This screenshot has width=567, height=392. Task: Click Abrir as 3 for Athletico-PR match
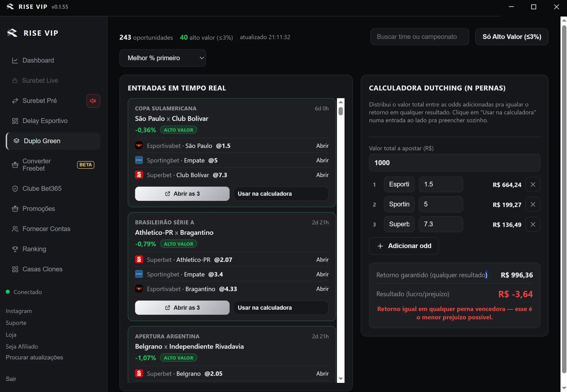(182, 308)
